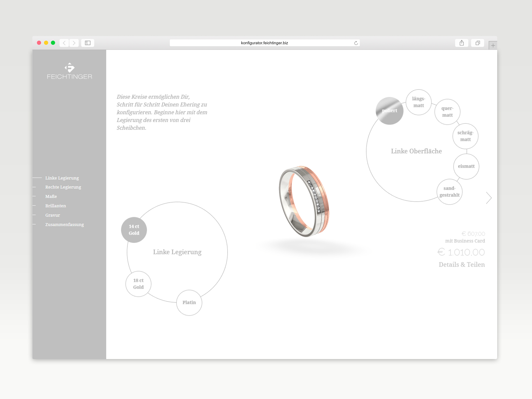Image resolution: width=532 pixels, height=399 pixels.
Task: Close the browser window (red button)
Action: tap(39, 43)
